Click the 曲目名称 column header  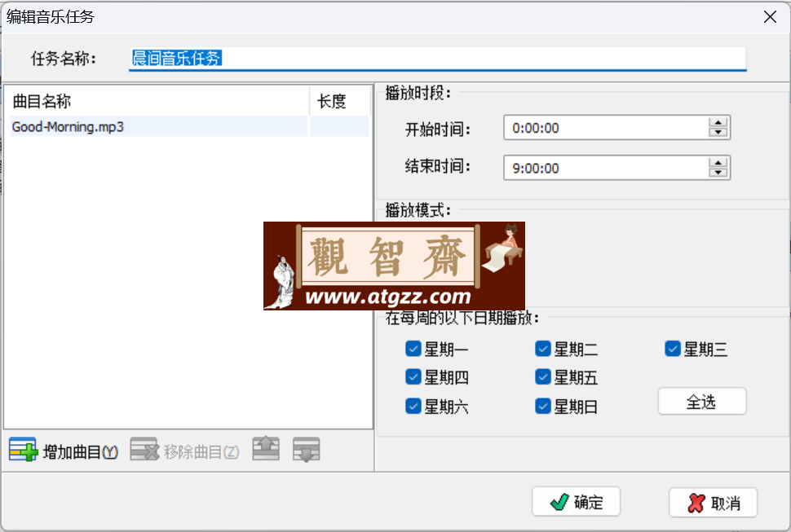click(158, 101)
